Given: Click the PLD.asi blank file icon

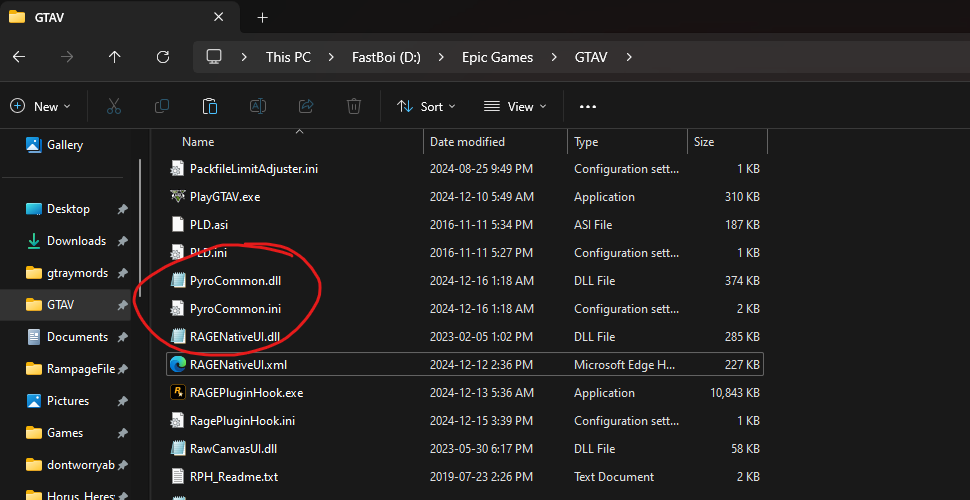Looking at the screenshot, I should pyautogui.click(x=178, y=224).
